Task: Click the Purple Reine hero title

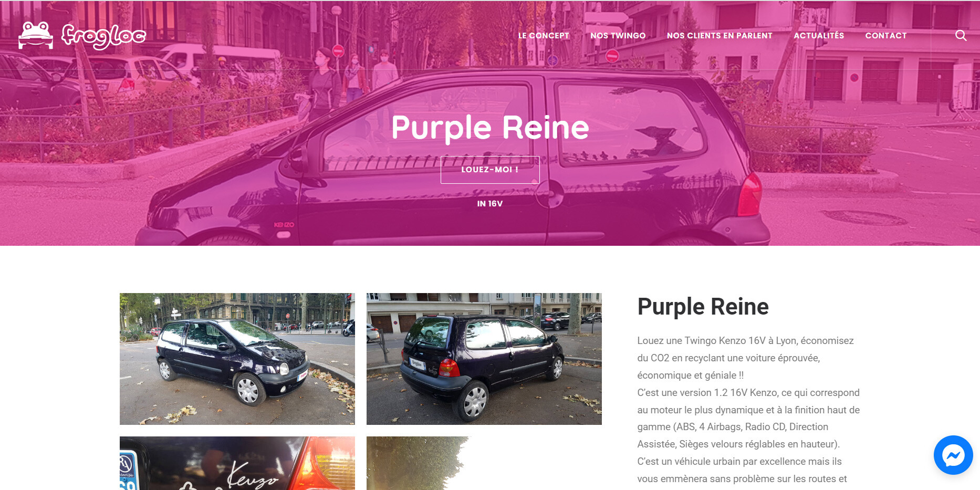Action: click(x=490, y=128)
